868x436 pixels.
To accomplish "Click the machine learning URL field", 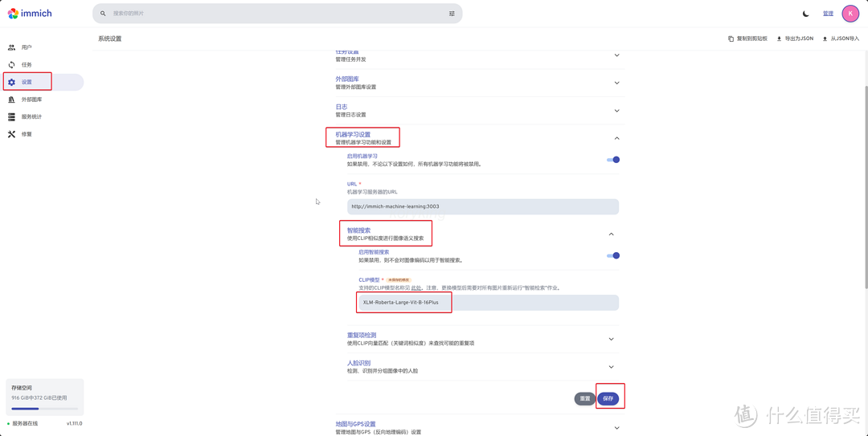I will click(483, 206).
